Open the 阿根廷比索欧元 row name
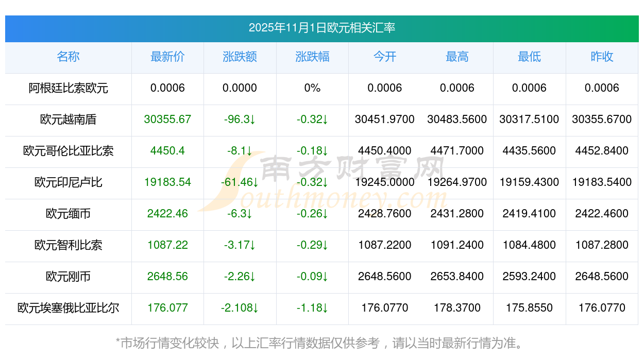This screenshot has width=644, height=359. 68,88
